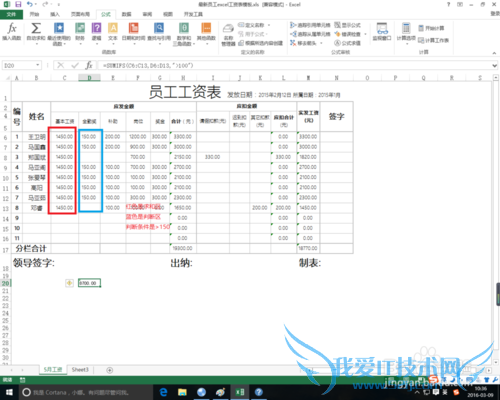Screen dimensions: 500x400
Task: Click Evaluate Formula
Action: point(348,43)
